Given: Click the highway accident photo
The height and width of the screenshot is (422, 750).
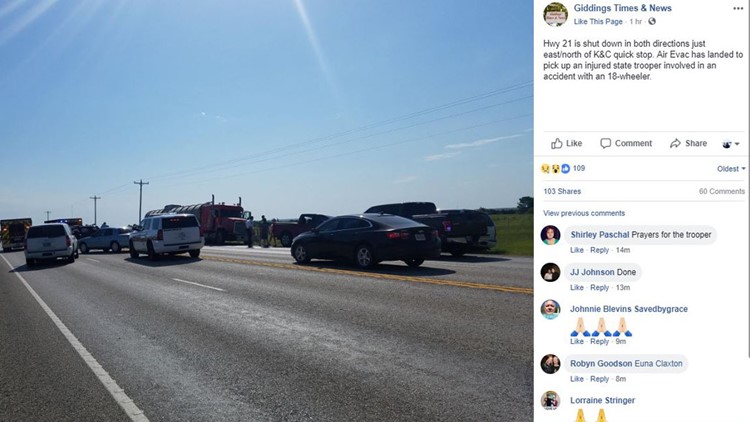Looking at the screenshot, I should tap(266, 211).
